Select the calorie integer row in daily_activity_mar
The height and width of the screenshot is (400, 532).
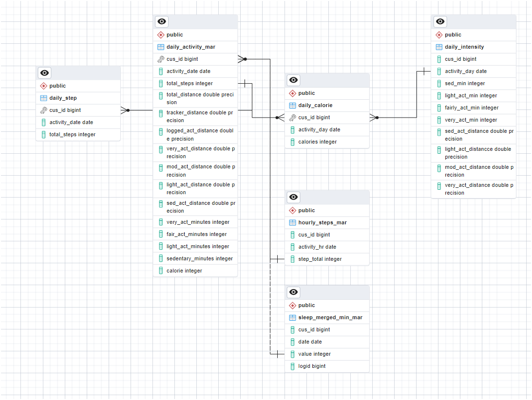(195, 271)
